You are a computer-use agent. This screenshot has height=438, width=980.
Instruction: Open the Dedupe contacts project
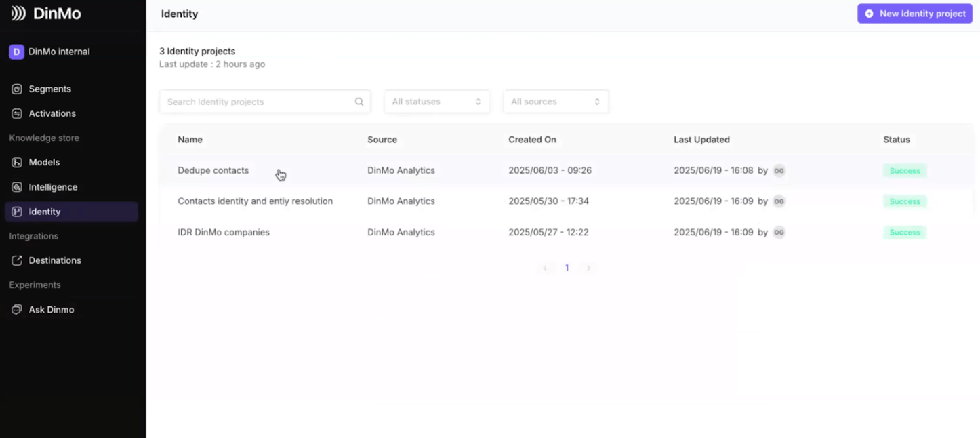pyautogui.click(x=213, y=170)
